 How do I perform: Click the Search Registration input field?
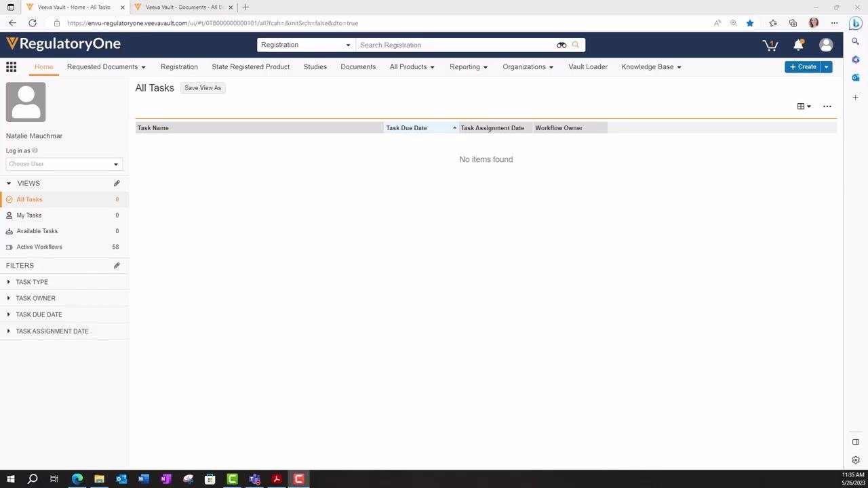[x=456, y=45]
